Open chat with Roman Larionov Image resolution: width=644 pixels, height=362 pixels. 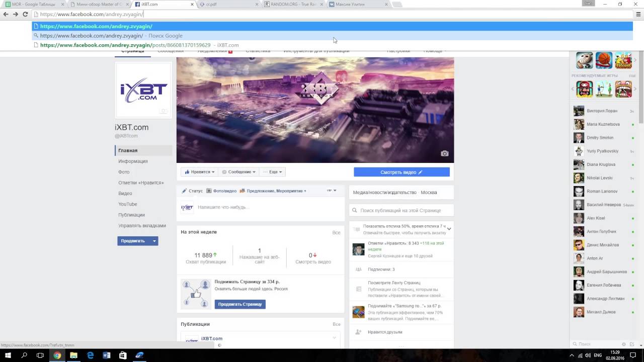coord(604,192)
